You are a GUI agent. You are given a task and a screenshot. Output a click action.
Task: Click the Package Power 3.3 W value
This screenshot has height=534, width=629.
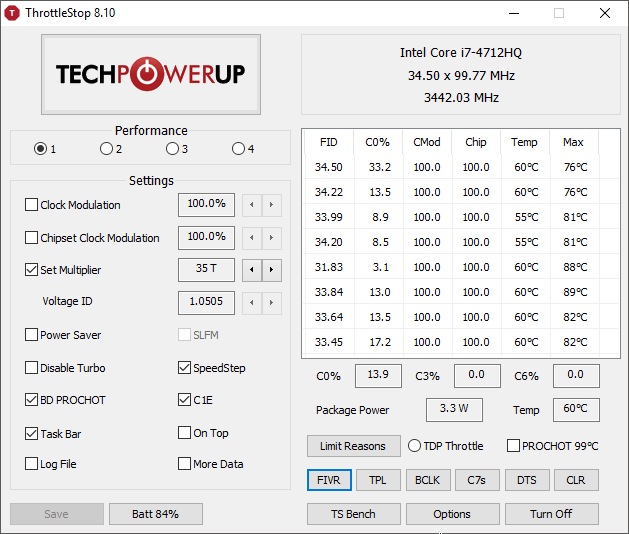click(454, 410)
